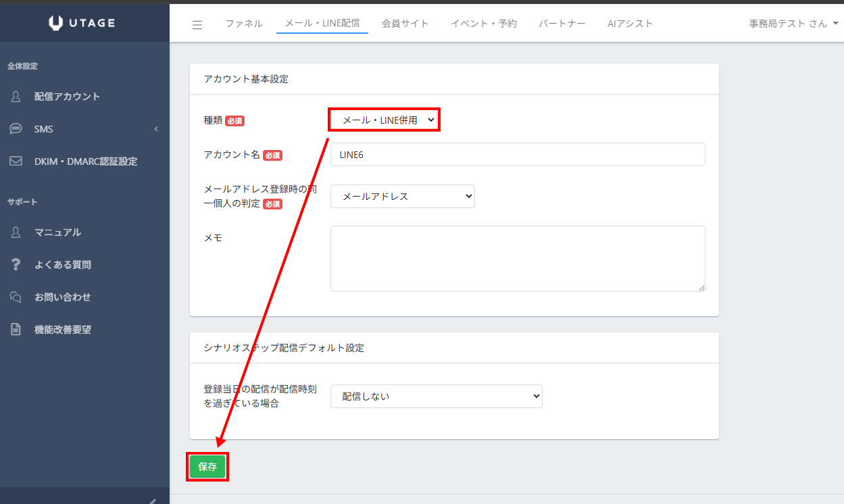The image size is (844, 504).
Task: Click the DKIM・DMARC envelope icon
Action: click(x=16, y=161)
